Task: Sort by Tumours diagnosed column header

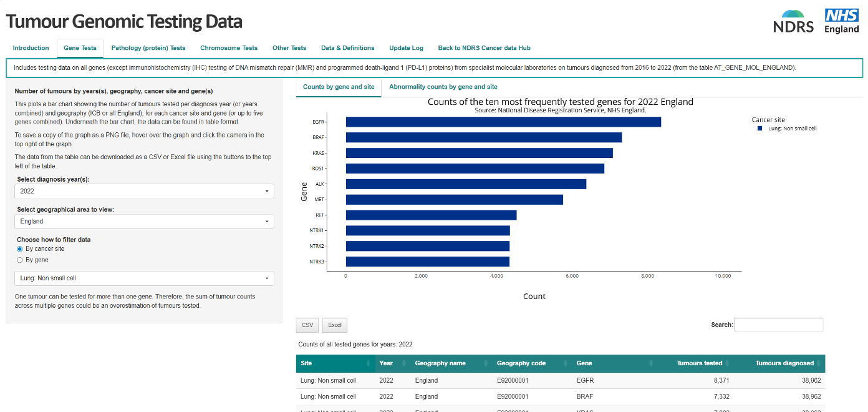Action: 779,363
